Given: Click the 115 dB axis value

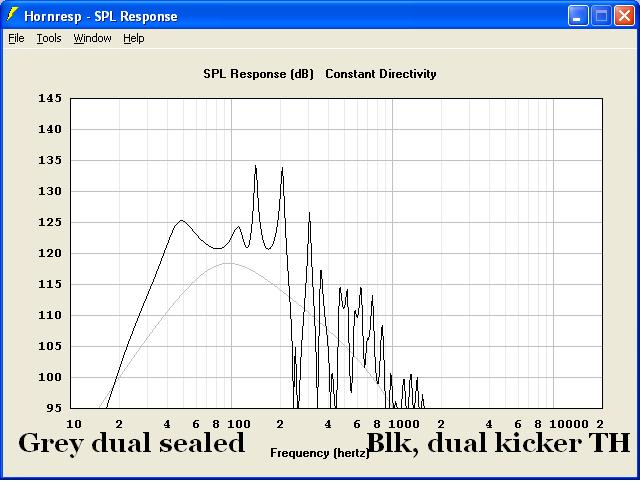Looking at the screenshot, I should click(x=50, y=284).
